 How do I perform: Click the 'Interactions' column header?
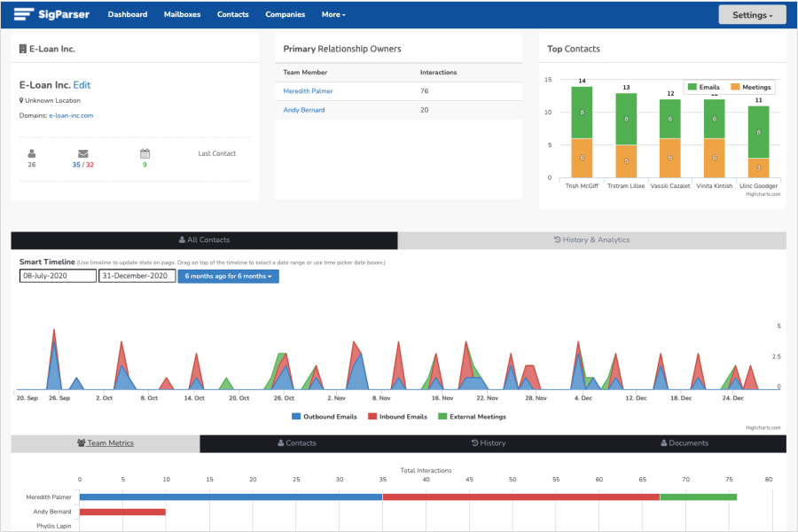point(438,73)
